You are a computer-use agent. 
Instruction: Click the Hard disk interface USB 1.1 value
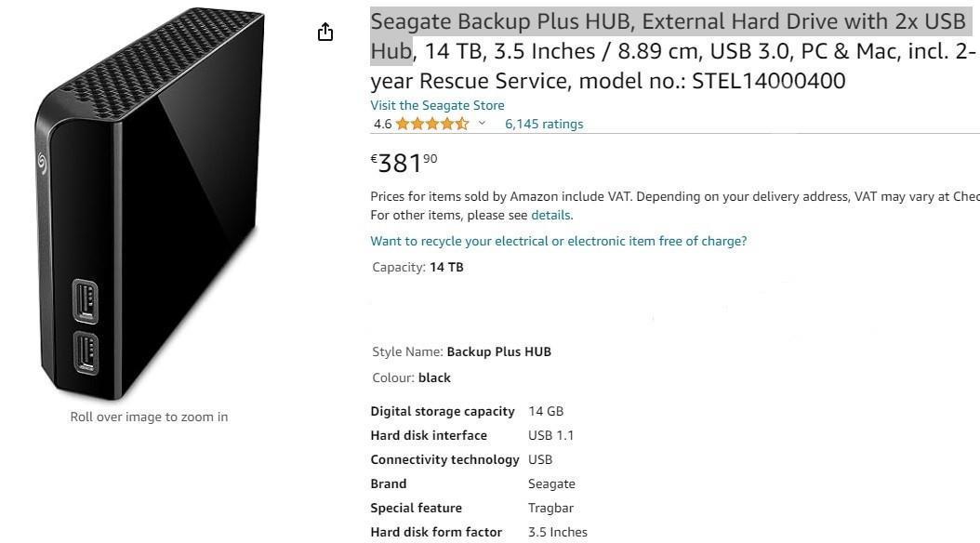coord(547,435)
